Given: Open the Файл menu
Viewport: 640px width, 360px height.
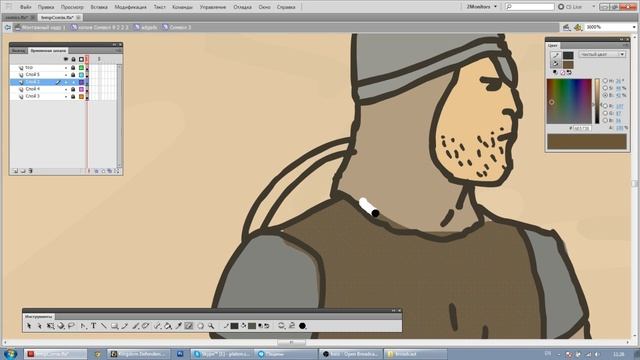Looking at the screenshot, I should tap(25, 7).
